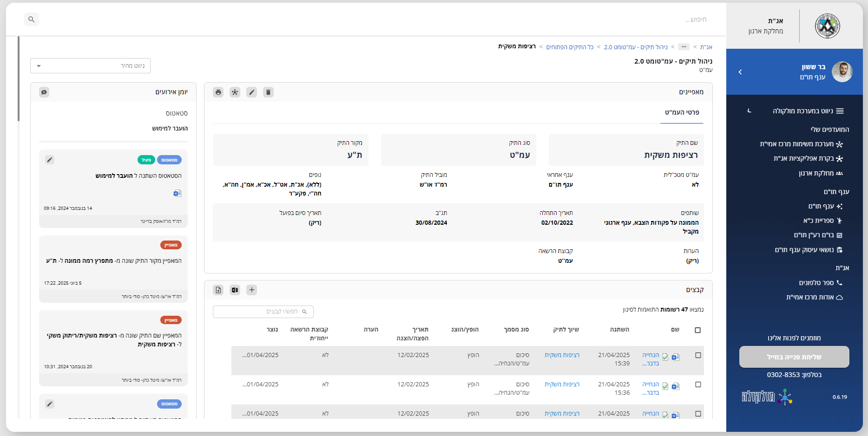The height and width of the screenshot is (436, 868).
Task: Open ספריית כ"א sidebar item
Action: pyautogui.click(x=822, y=221)
